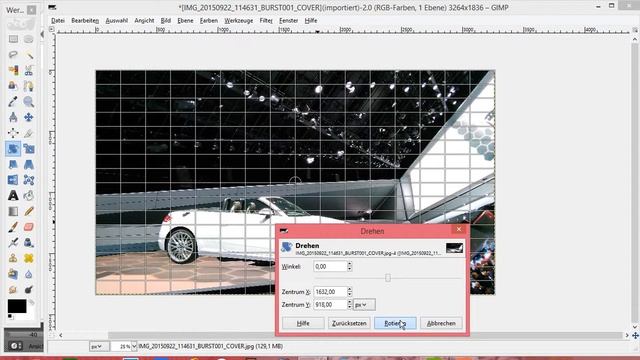
Task: Open the px unit dropdown in Drehen dialog
Action: pos(364,305)
